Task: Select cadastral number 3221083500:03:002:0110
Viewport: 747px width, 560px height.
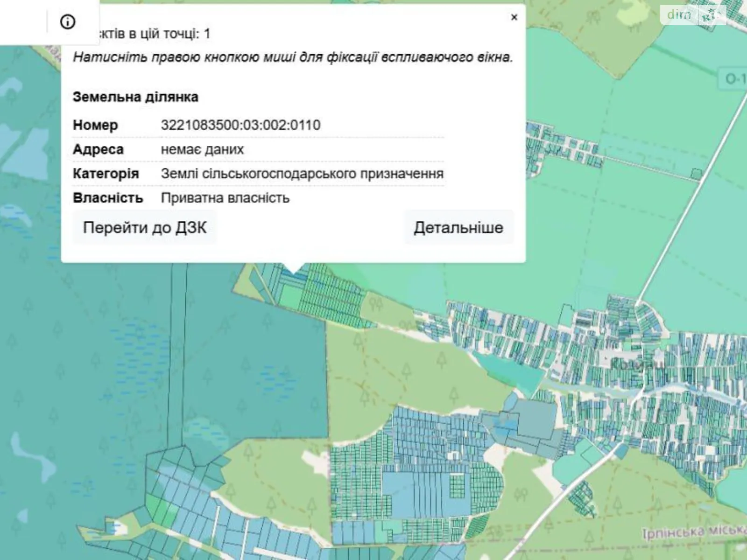Action: pos(240,125)
